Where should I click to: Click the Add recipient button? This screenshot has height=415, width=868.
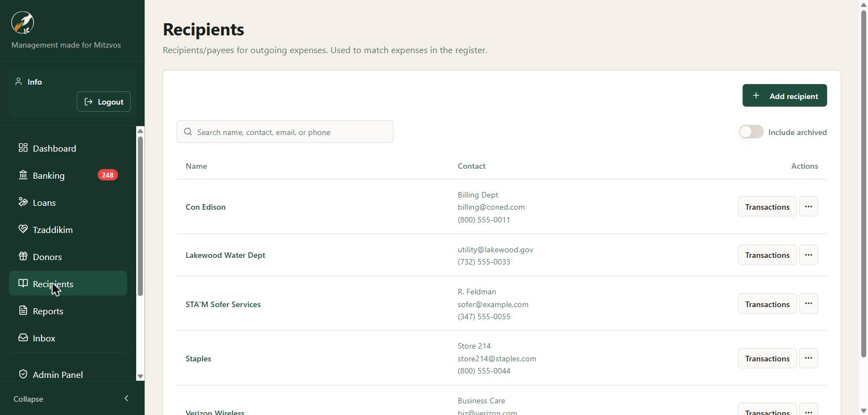tap(784, 96)
